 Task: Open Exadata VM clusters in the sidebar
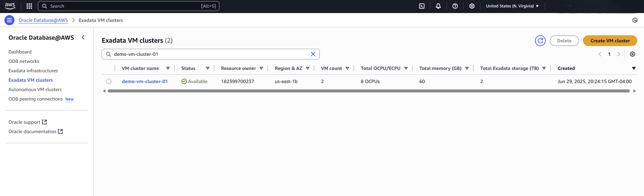click(31, 80)
